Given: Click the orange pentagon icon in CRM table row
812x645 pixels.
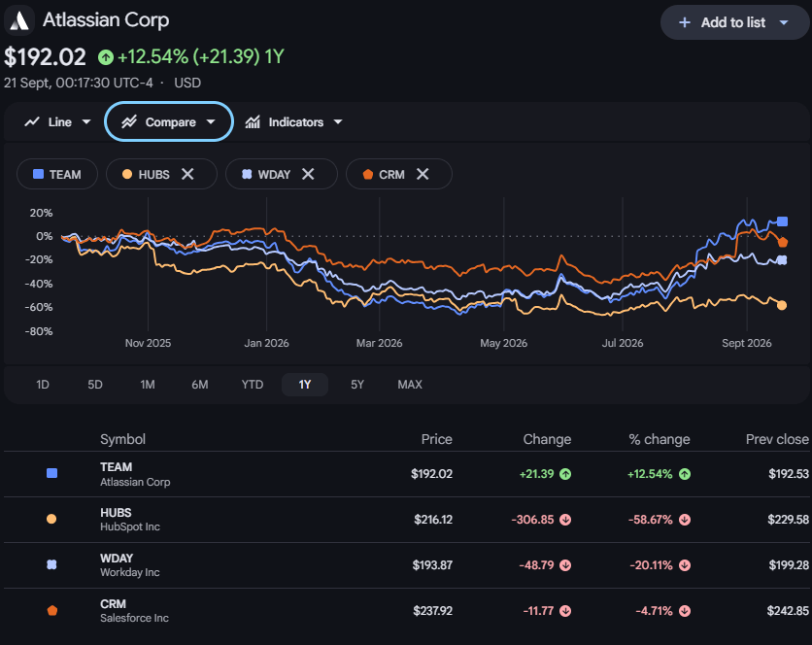Looking at the screenshot, I should [51, 610].
